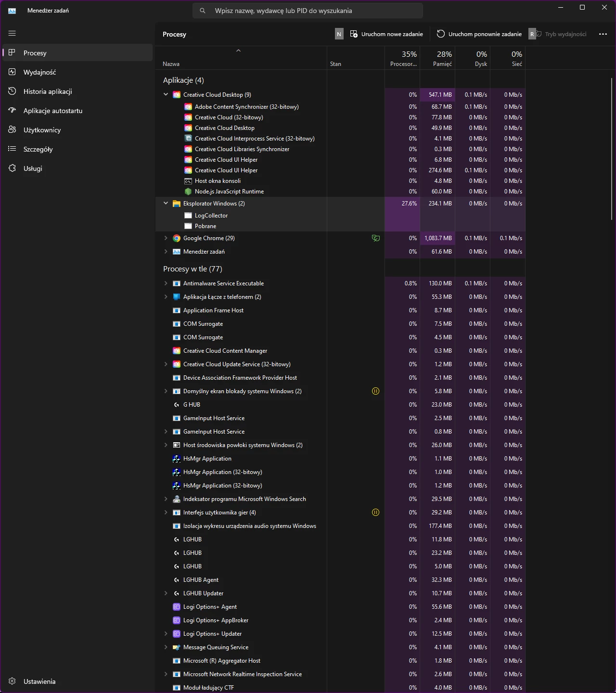This screenshot has height=693, width=616.
Task: Click the Aplikacja Łącze z telefonem icon
Action: click(177, 297)
